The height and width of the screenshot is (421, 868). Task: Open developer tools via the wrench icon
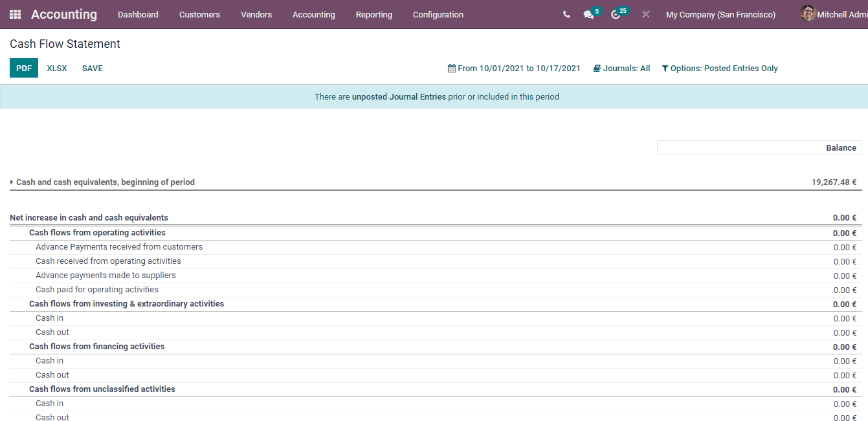click(645, 14)
